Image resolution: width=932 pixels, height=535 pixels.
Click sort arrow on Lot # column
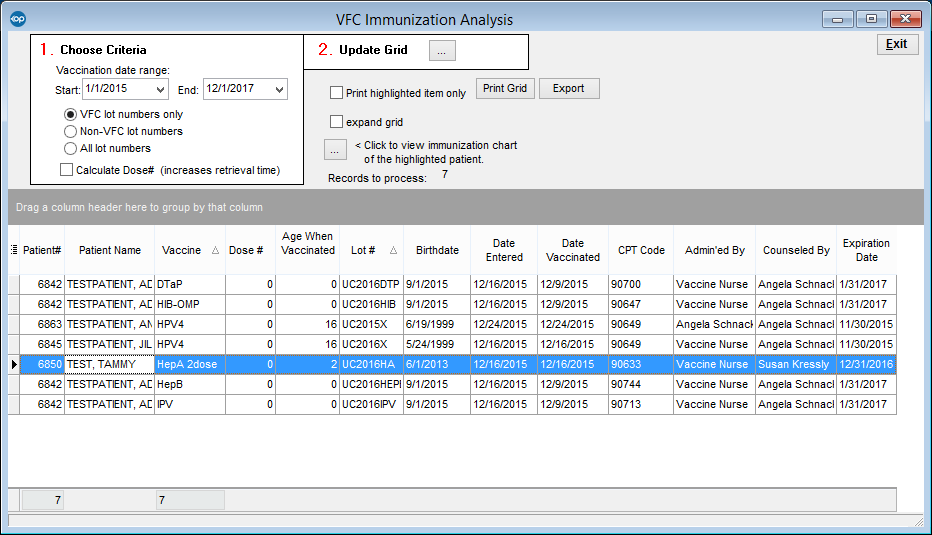tap(392, 251)
